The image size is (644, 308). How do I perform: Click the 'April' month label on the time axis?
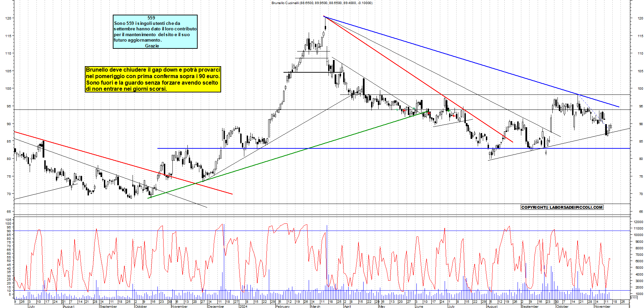(347, 306)
